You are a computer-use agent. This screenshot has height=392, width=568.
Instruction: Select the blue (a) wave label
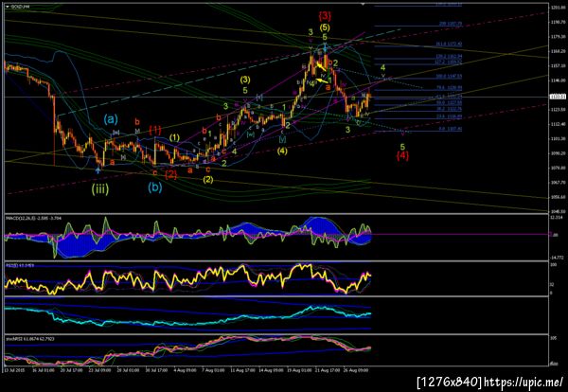[x=110, y=119]
